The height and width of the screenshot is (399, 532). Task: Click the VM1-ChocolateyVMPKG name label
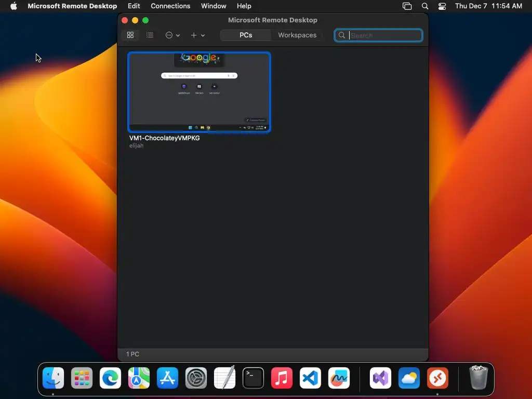pyautogui.click(x=164, y=138)
